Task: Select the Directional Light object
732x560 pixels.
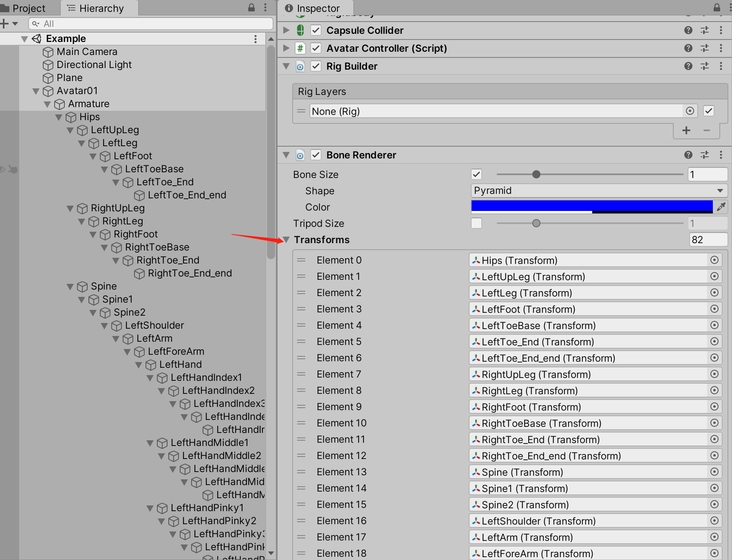Action: pos(94,65)
